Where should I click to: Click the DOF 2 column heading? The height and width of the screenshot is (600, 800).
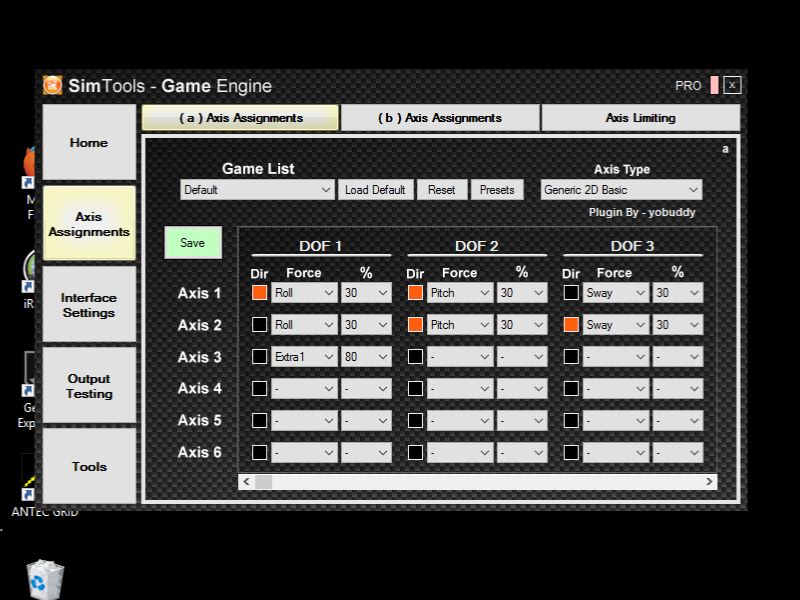[x=477, y=246]
